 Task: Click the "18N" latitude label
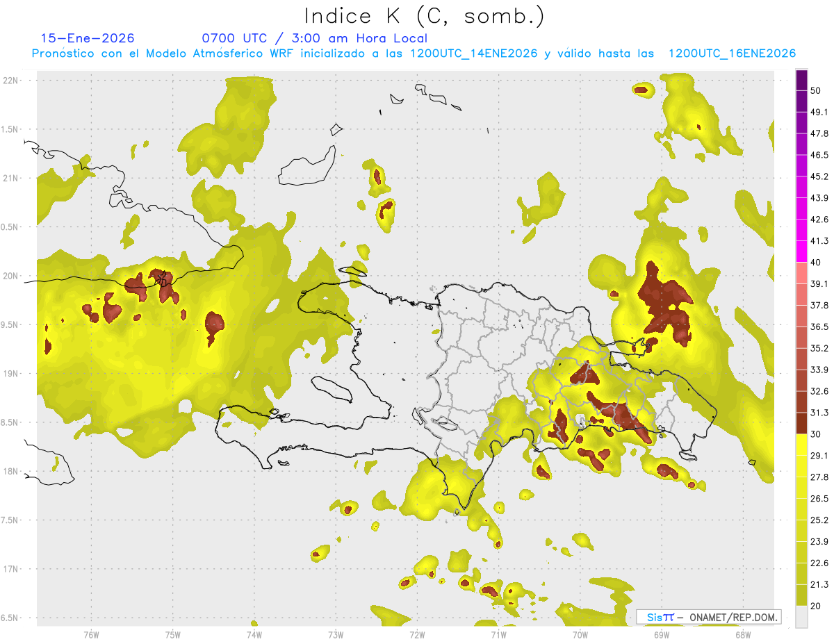10,472
